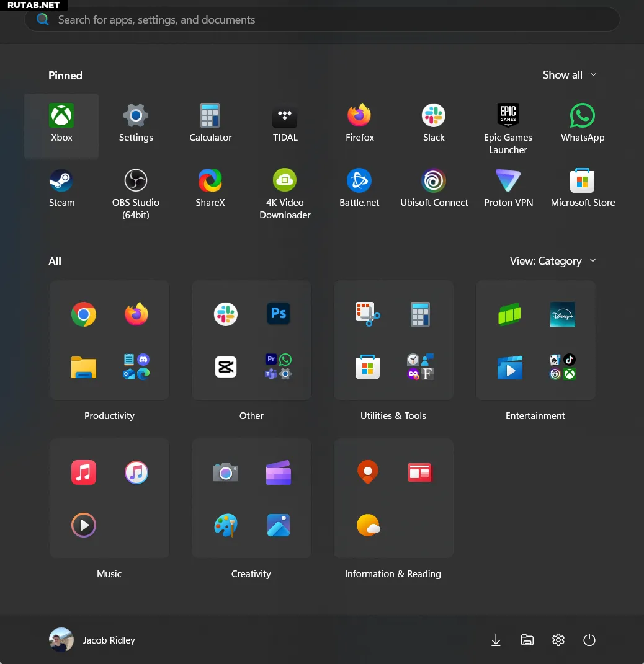Open Microsoft Store in Utilities & Tools

[x=367, y=367]
